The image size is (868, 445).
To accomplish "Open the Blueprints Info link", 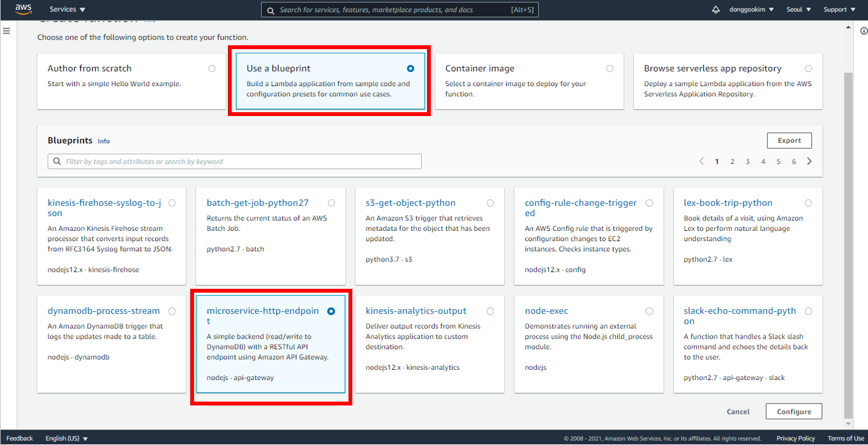I will coord(103,141).
